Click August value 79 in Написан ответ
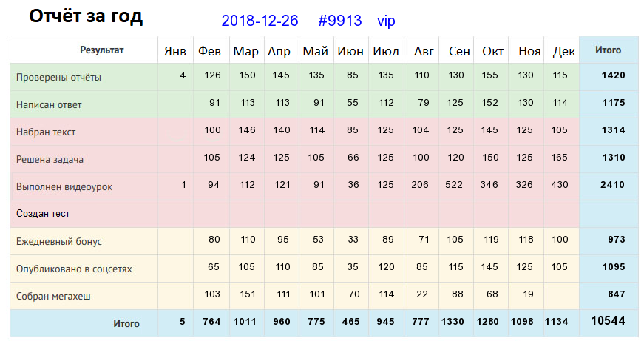Viewport: 644px width, 344px height. coord(424,103)
